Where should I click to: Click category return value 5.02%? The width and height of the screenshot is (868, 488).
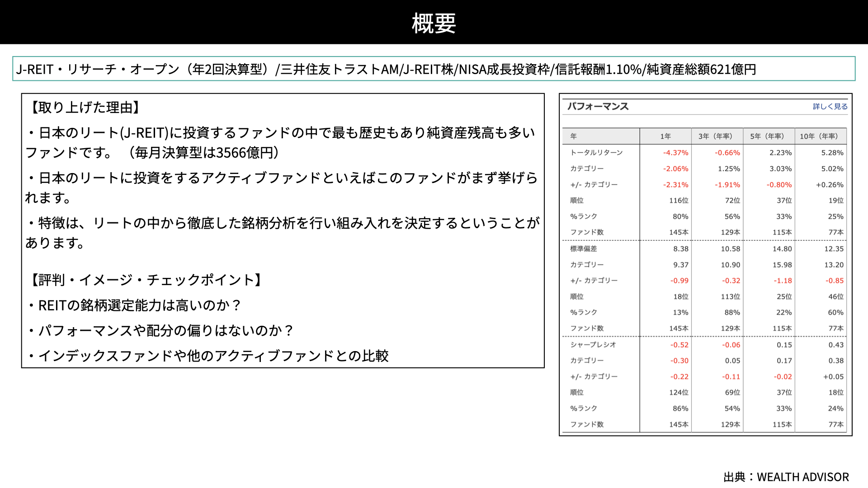(832, 169)
